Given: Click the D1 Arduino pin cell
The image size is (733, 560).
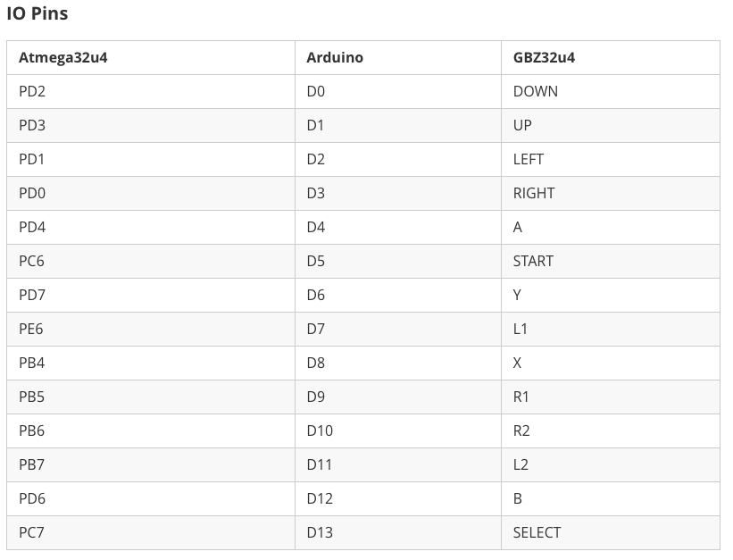Looking at the screenshot, I should pos(398,125).
